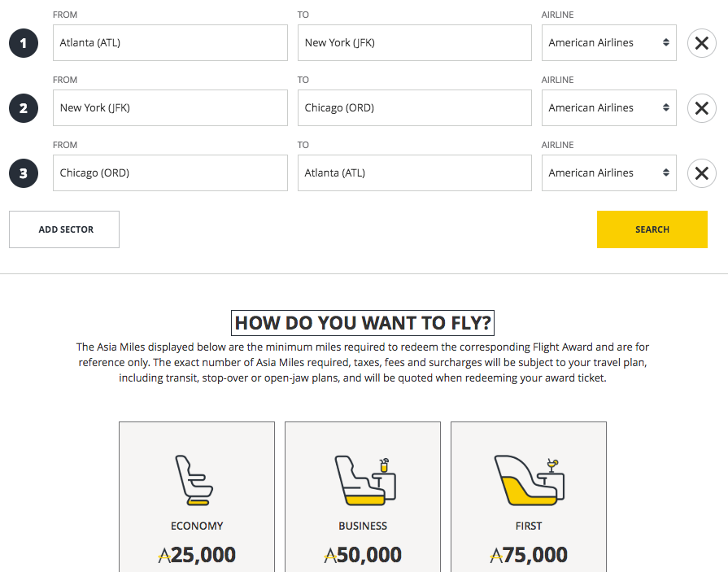Delete sector 3 using the X icon
Image resolution: width=728 pixels, height=572 pixels.
click(x=701, y=173)
